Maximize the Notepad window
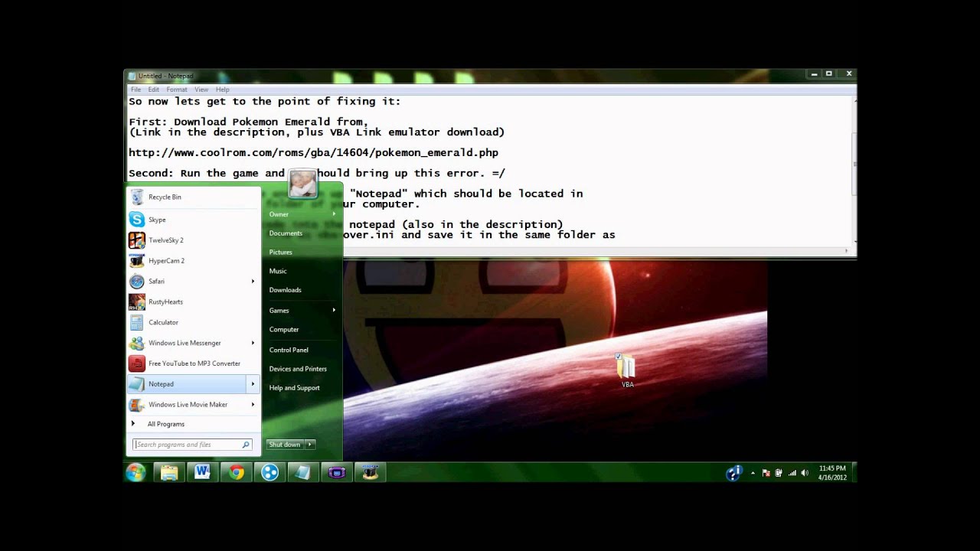 [828, 74]
